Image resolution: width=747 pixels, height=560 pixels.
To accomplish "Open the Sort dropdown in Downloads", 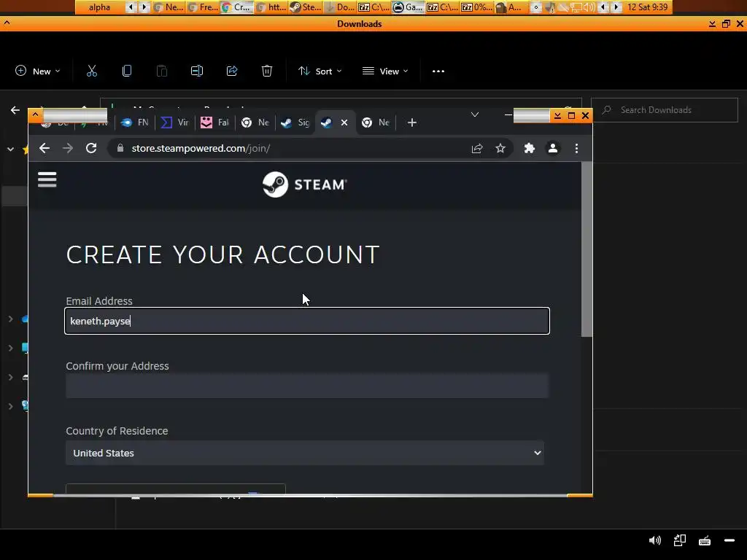I will pyautogui.click(x=320, y=71).
